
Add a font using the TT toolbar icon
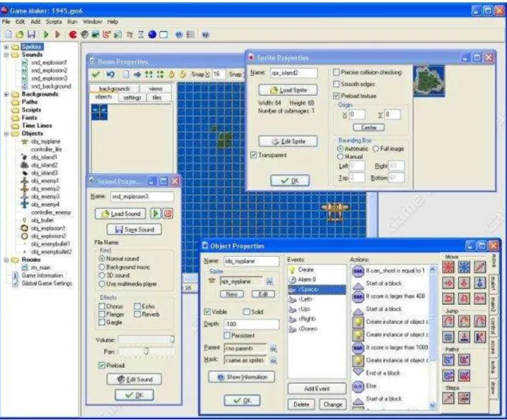click(130, 34)
